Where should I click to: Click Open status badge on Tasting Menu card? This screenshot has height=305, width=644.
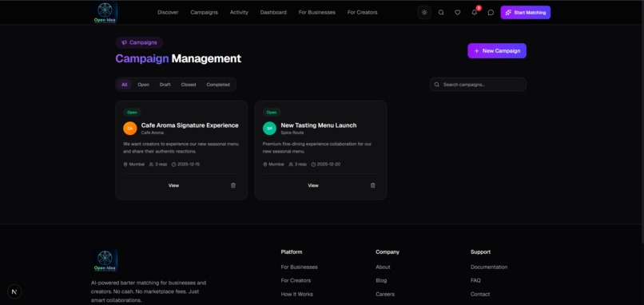click(272, 112)
